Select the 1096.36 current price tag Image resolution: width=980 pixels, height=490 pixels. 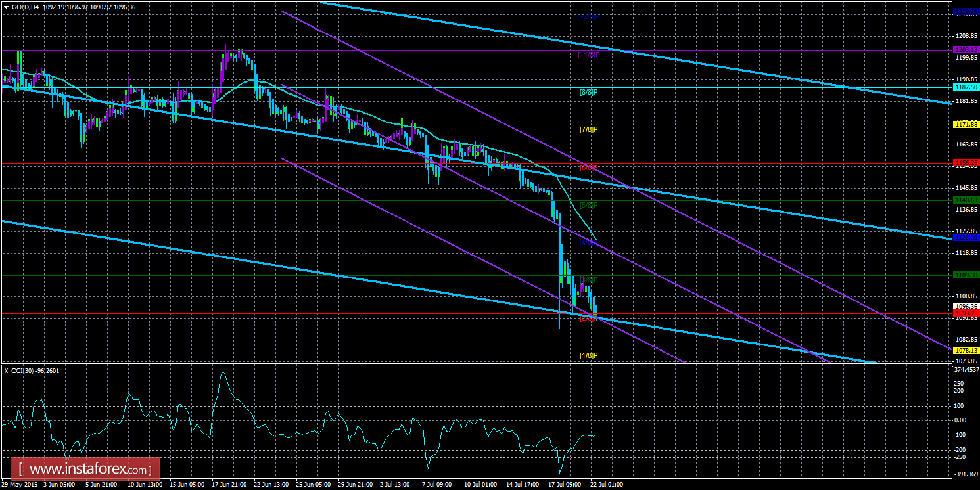966,307
